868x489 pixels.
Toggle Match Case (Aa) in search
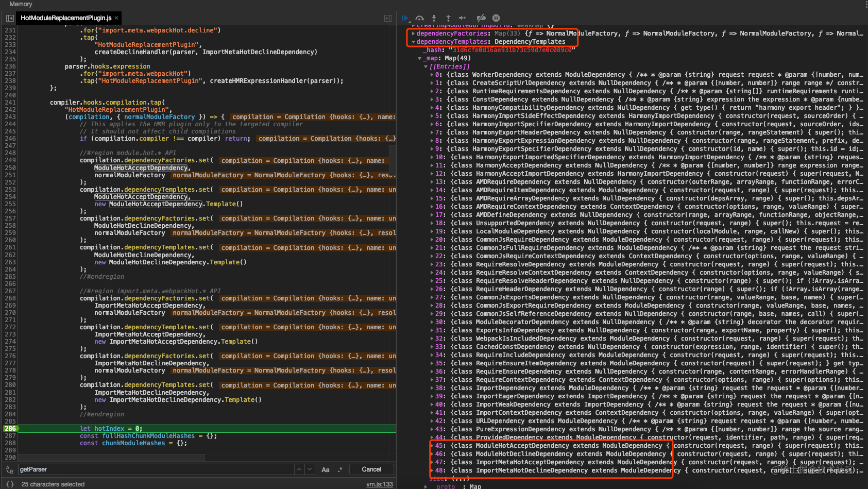tap(326, 469)
